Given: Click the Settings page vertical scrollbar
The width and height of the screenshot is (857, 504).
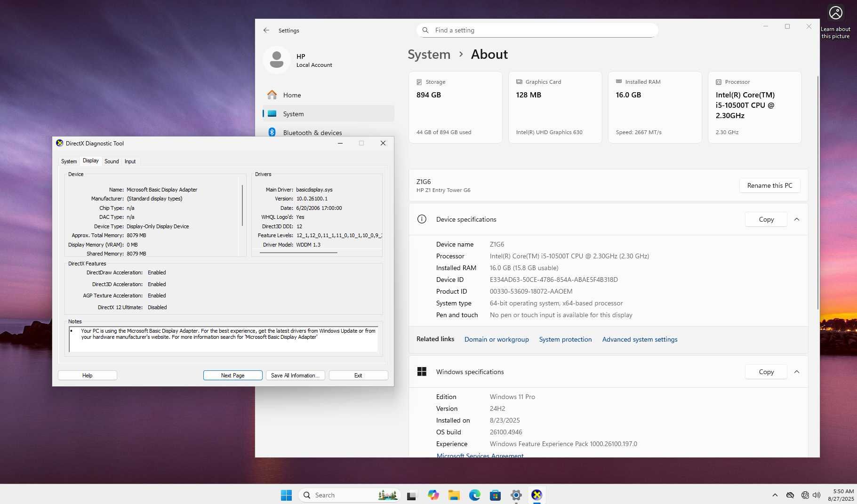Looking at the screenshot, I should [817, 192].
